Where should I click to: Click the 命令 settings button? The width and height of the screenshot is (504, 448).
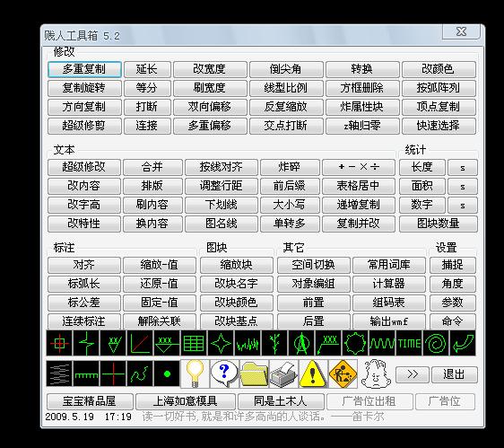pos(453,321)
